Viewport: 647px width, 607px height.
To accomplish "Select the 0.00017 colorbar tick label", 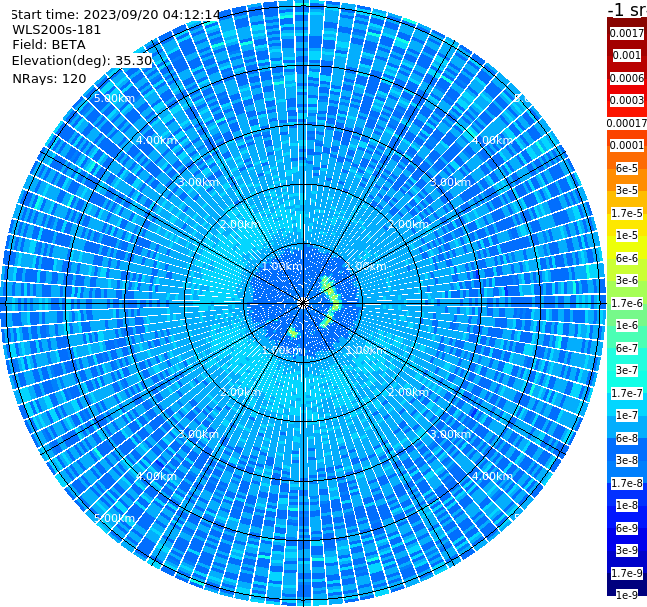I will click(627, 123).
